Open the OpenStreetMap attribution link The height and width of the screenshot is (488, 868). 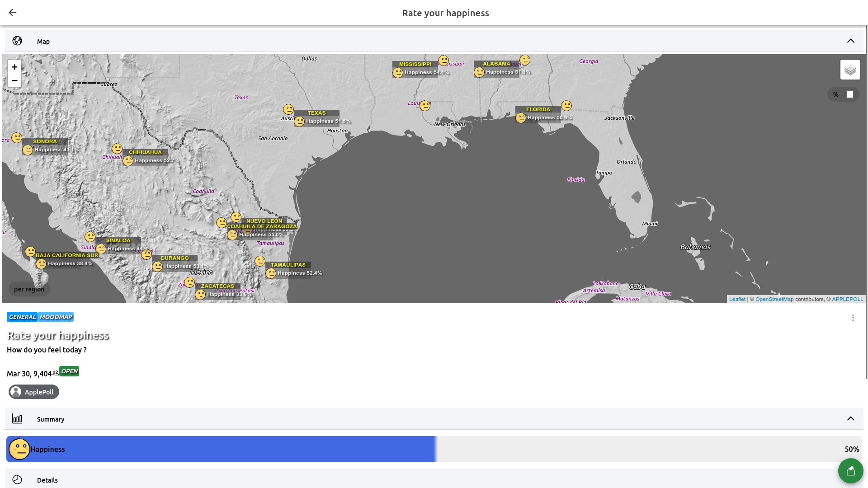click(x=774, y=299)
